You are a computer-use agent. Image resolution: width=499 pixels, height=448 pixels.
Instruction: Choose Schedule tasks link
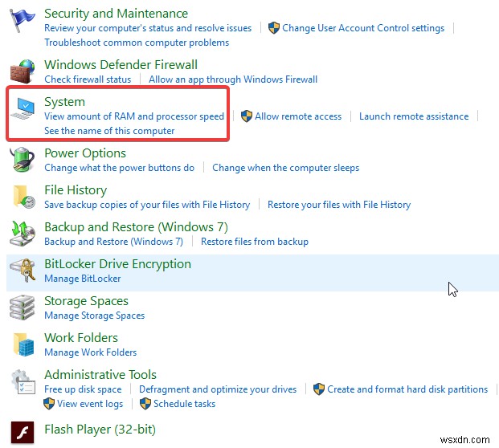(184, 404)
